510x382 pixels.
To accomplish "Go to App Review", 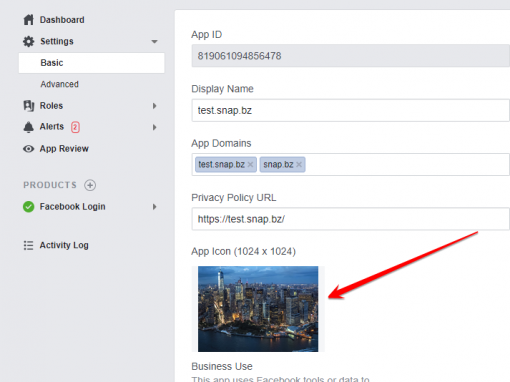I will [x=64, y=149].
